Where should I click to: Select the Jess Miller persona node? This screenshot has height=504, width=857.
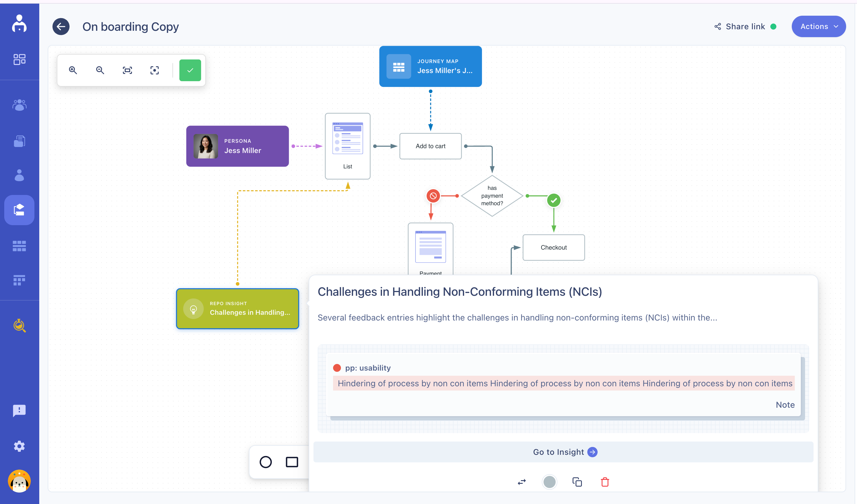pos(237,146)
